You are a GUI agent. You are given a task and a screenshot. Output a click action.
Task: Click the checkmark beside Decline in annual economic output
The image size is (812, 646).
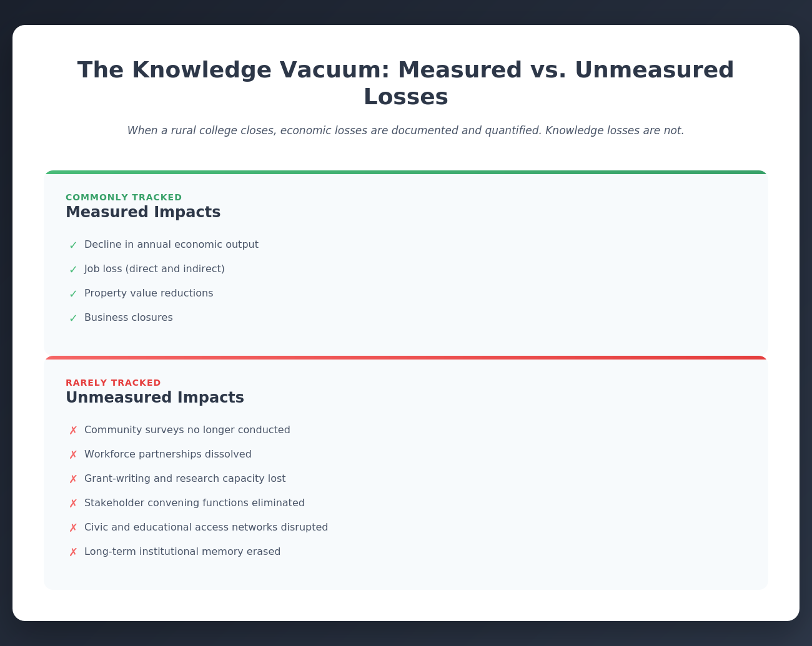[73, 245]
